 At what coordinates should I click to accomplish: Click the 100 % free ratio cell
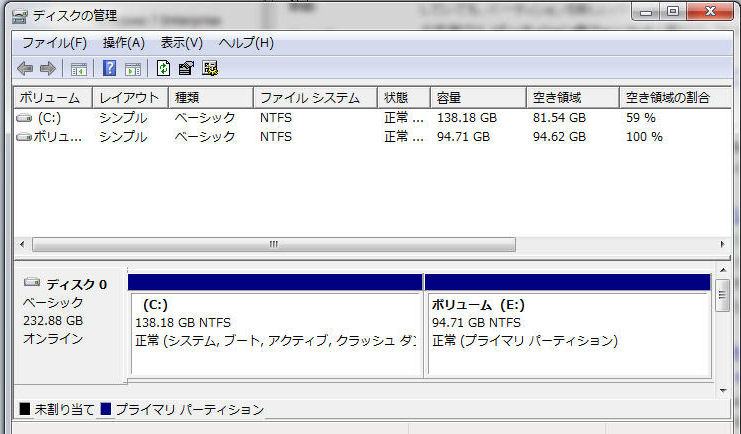click(x=644, y=137)
